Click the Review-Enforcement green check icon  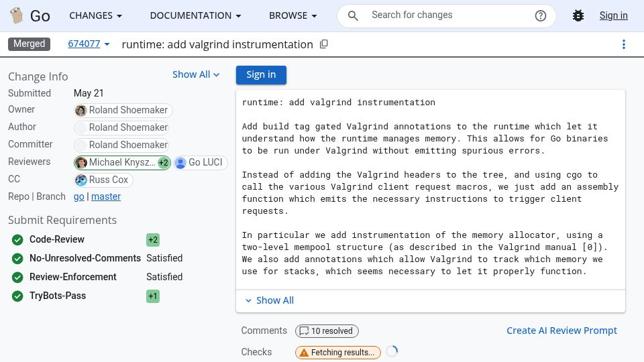tap(17, 278)
